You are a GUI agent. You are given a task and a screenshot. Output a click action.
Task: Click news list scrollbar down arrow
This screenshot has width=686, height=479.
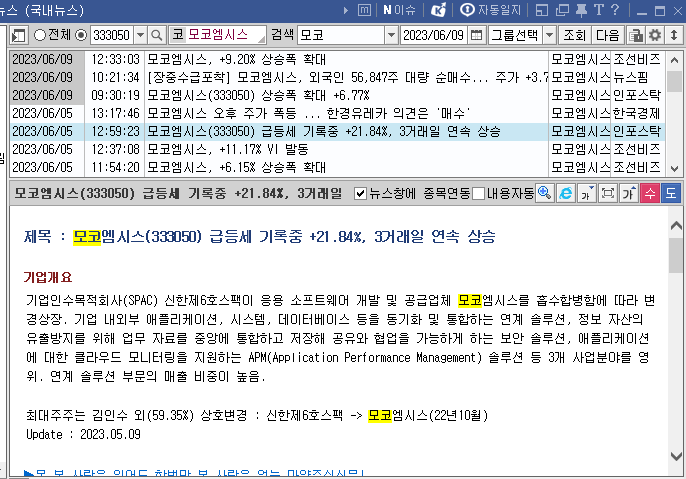point(674,168)
